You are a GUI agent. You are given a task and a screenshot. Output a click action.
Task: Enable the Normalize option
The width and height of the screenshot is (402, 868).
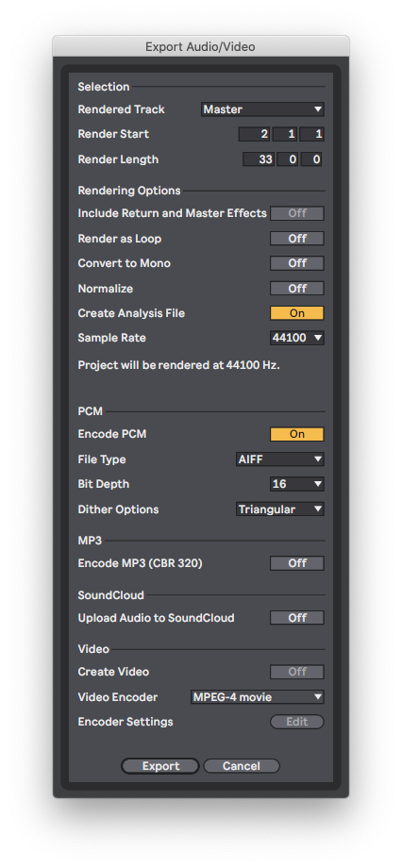(297, 289)
